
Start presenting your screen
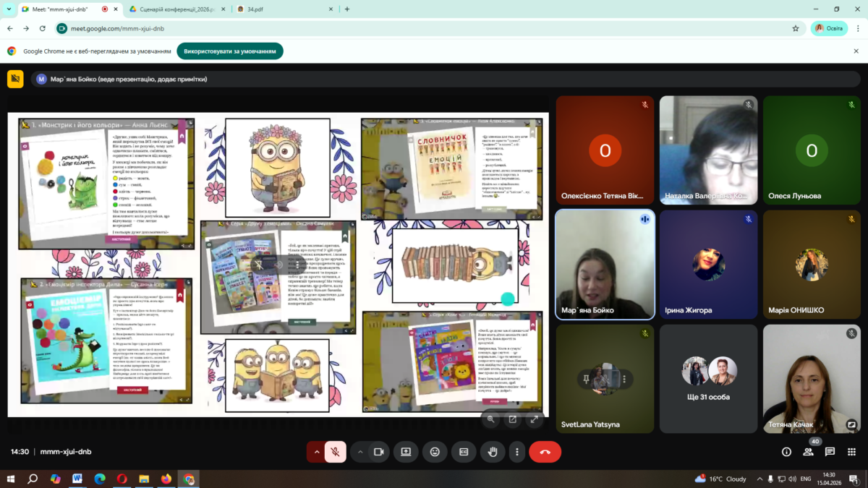click(406, 452)
